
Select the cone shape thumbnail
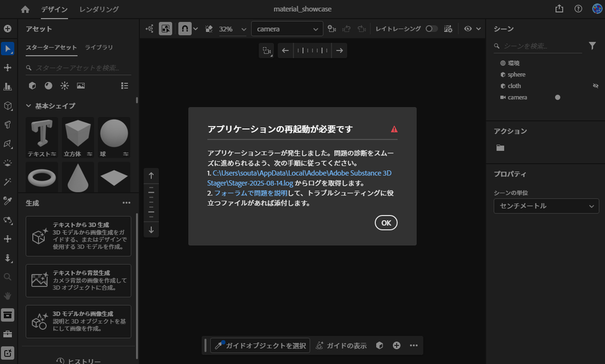tap(78, 177)
